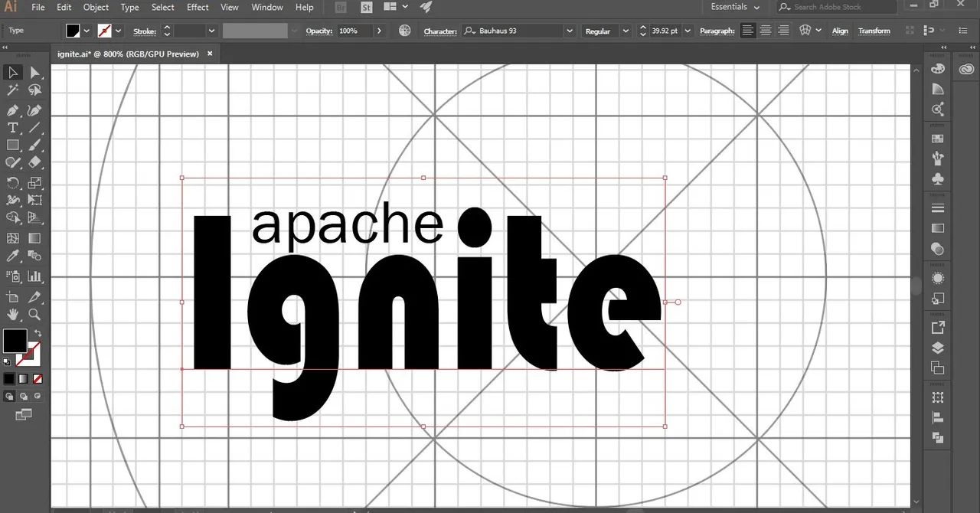
Task: Click the Align button
Action: 840,31
